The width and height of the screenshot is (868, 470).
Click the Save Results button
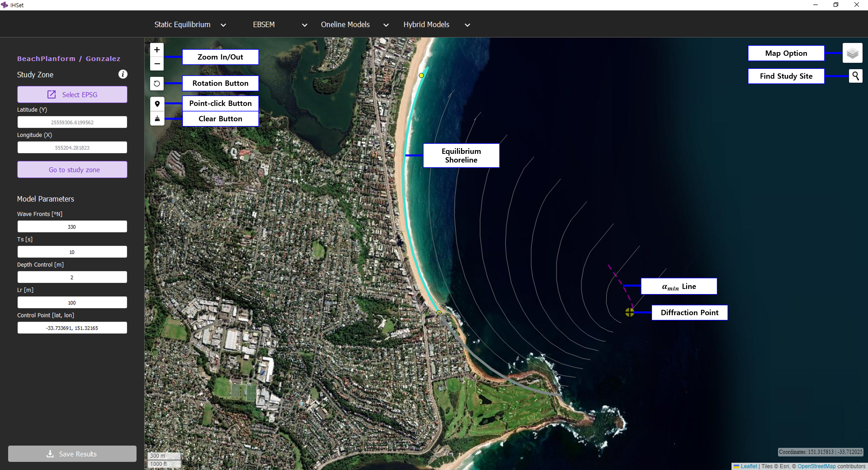72,453
